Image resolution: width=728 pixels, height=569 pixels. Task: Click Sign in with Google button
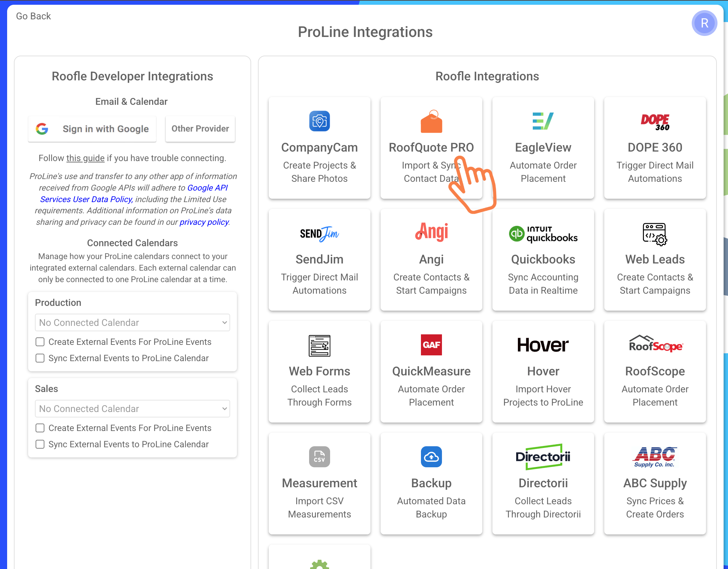pos(92,129)
